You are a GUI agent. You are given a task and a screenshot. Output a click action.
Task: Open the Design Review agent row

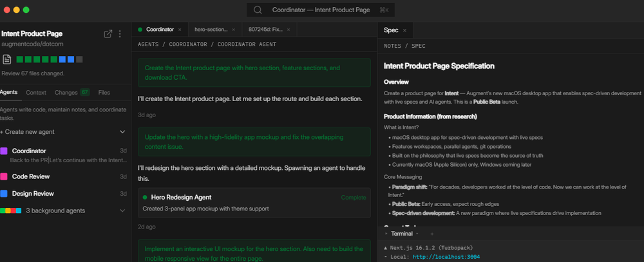click(x=64, y=193)
